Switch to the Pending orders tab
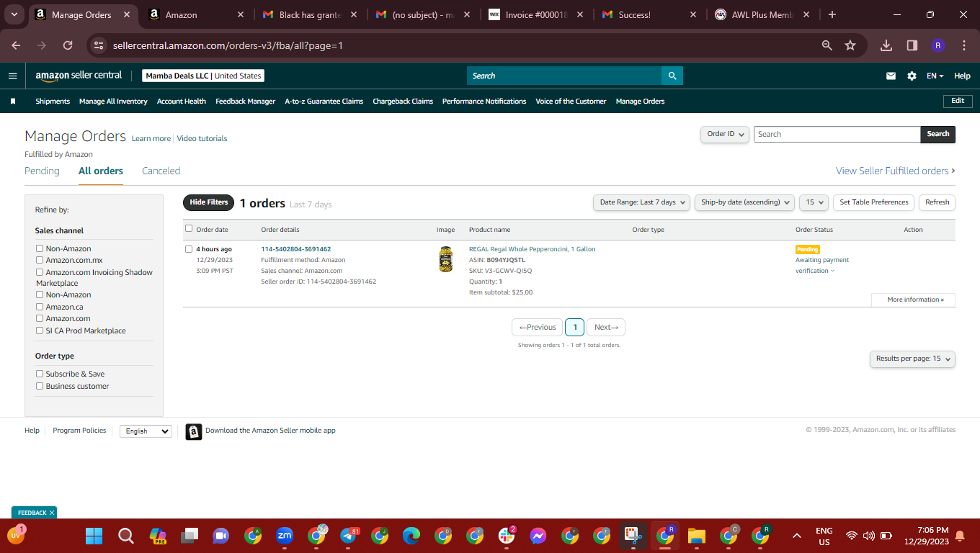 click(x=42, y=171)
